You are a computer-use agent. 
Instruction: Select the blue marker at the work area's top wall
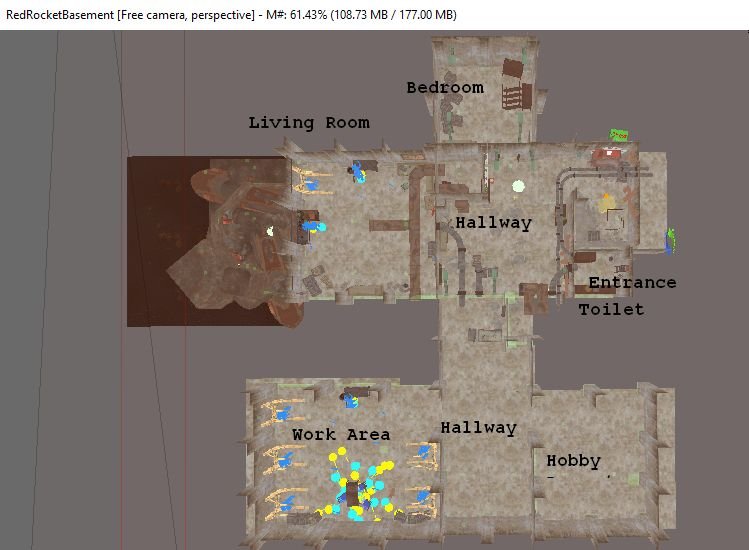pos(351,400)
